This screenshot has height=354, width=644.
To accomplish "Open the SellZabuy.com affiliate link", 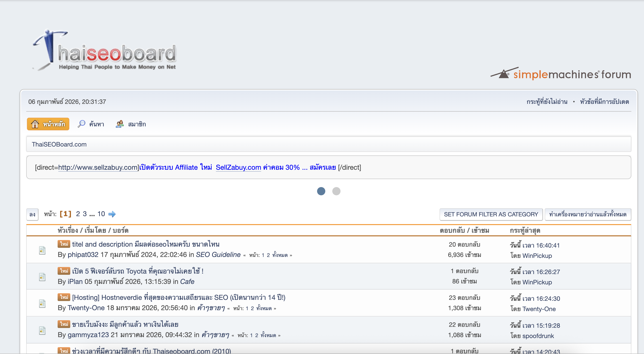I will click(238, 167).
